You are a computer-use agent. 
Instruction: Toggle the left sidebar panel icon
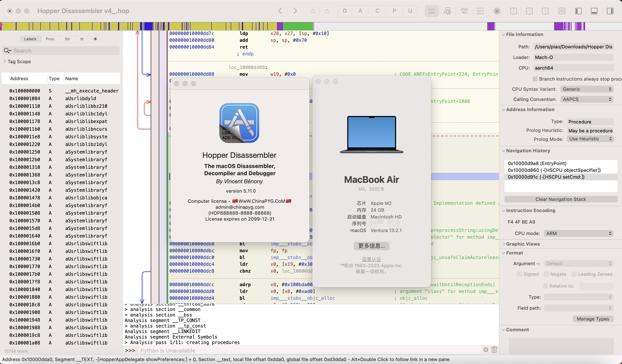578,11
